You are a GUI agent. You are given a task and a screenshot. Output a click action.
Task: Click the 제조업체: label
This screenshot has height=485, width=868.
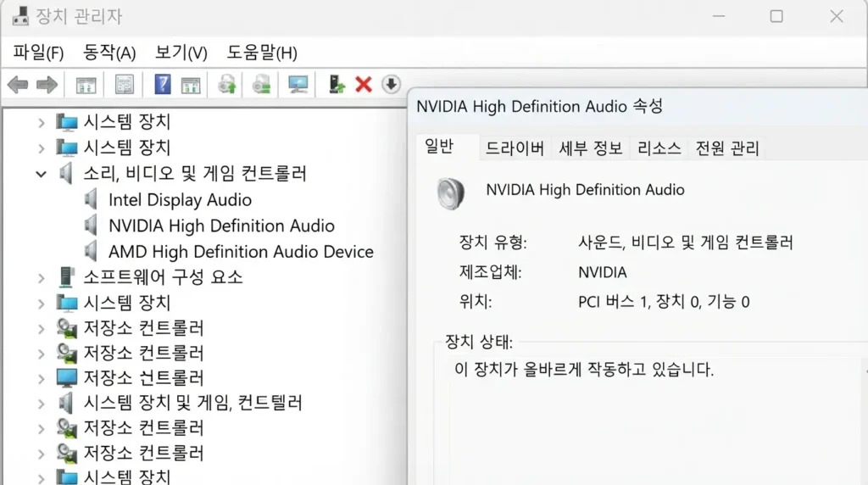click(x=490, y=272)
